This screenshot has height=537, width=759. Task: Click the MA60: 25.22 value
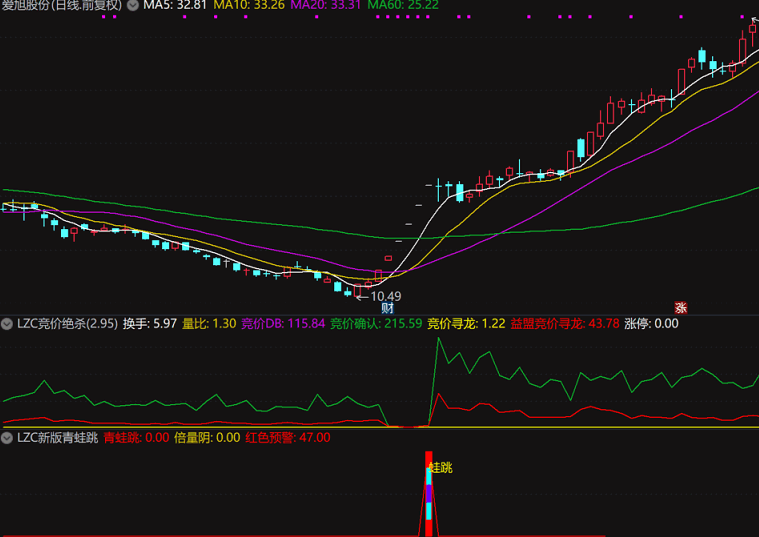(403, 5)
